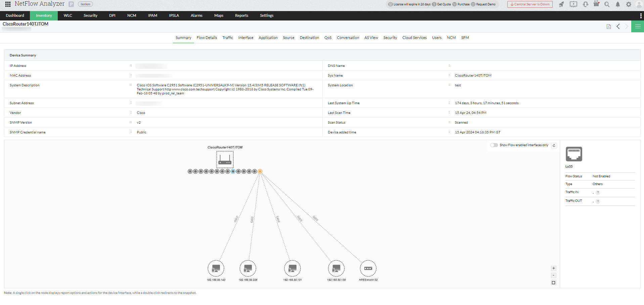Fit topology to screen using square control

coord(554,282)
